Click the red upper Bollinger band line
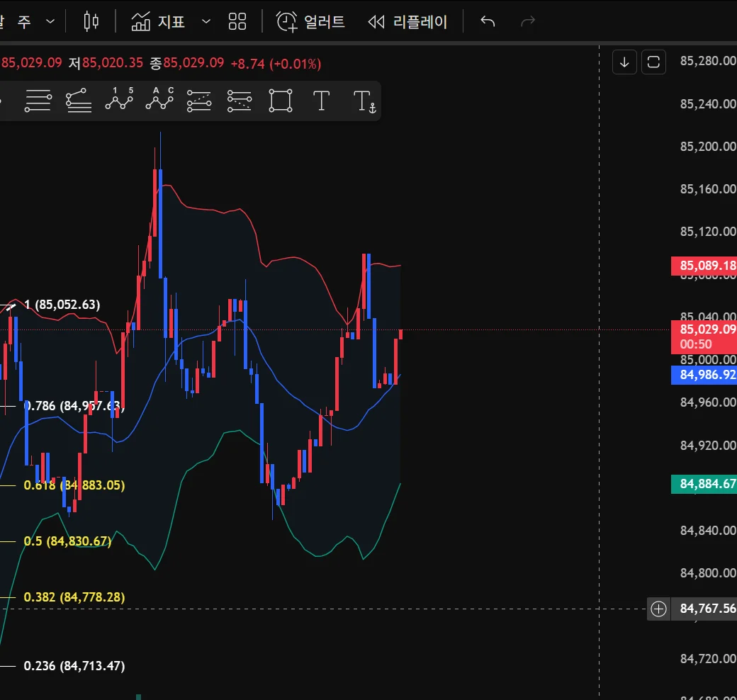The height and width of the screenshot is (700, 737). (294, 257)
